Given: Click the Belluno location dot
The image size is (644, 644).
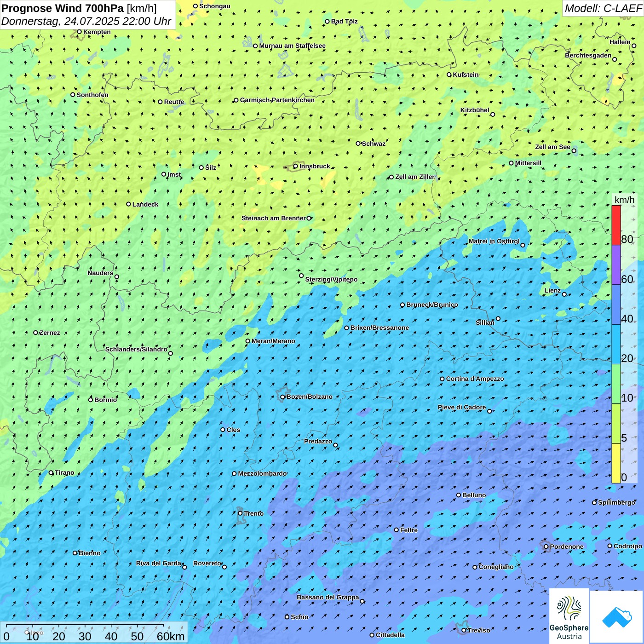Looking at the screenshot, I should click(x=459, y=495).
